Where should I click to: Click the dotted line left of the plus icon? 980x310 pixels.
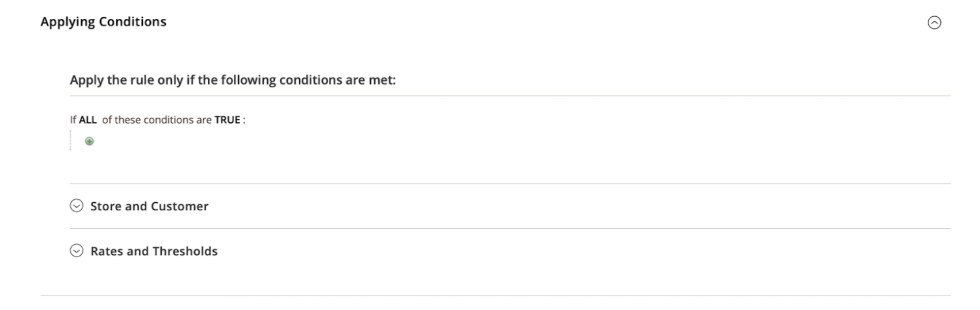(x=71, y=141)
